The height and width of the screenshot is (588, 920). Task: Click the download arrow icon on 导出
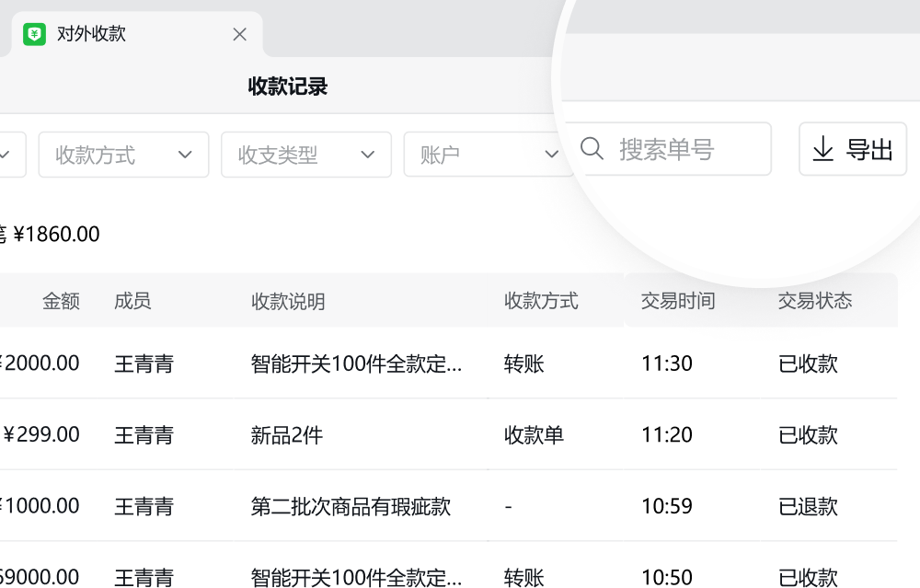(823, 148)
